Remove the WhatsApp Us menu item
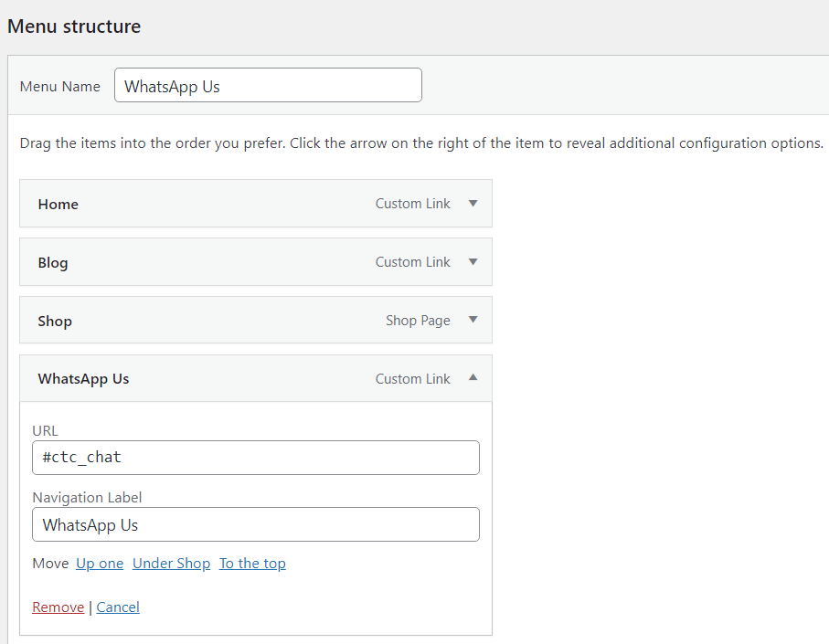 58,607
